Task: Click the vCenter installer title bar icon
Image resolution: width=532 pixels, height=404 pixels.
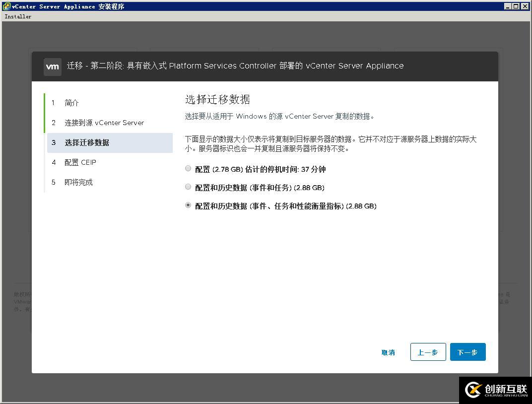Action: 6,6
